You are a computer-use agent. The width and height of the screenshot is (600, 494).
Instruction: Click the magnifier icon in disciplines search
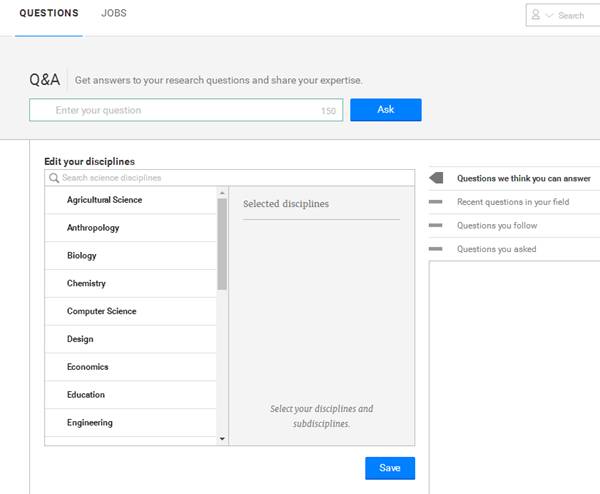[x=54, y=178]
